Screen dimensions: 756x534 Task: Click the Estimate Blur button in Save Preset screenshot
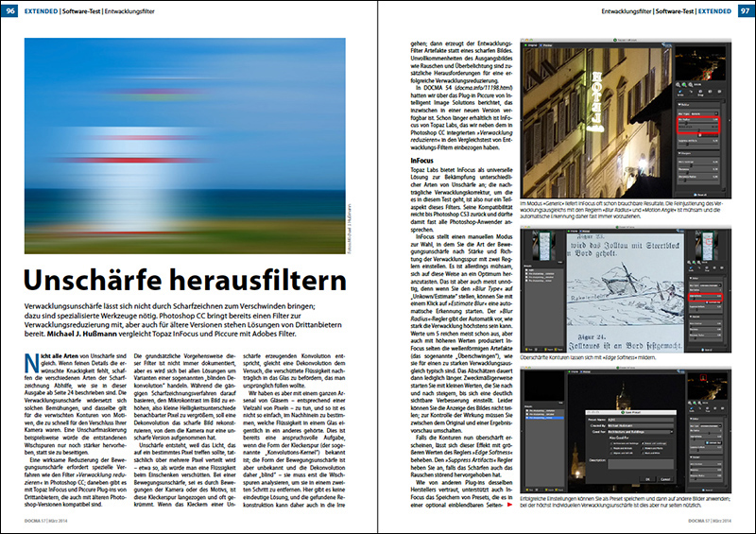tap(713, 443)
